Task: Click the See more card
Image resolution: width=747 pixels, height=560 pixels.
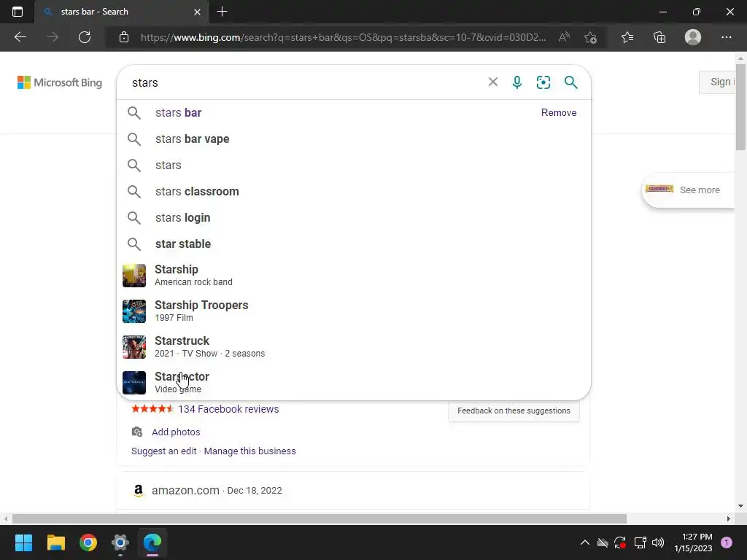Action: pos(689,190)
